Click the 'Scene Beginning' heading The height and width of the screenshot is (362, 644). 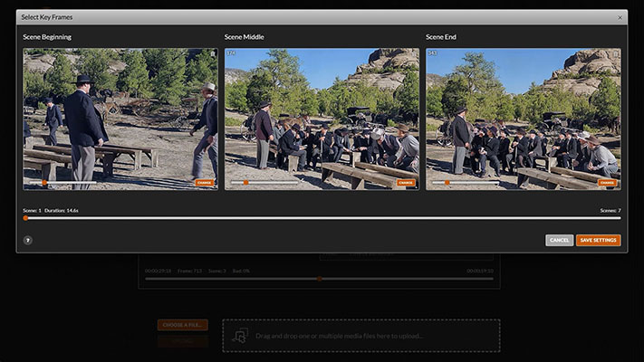click(x=47, y=37)
